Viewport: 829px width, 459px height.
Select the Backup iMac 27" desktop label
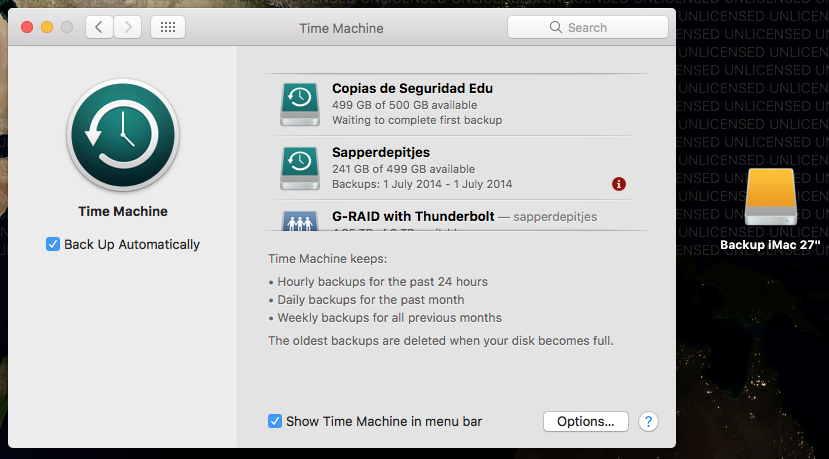pos(770,245)
